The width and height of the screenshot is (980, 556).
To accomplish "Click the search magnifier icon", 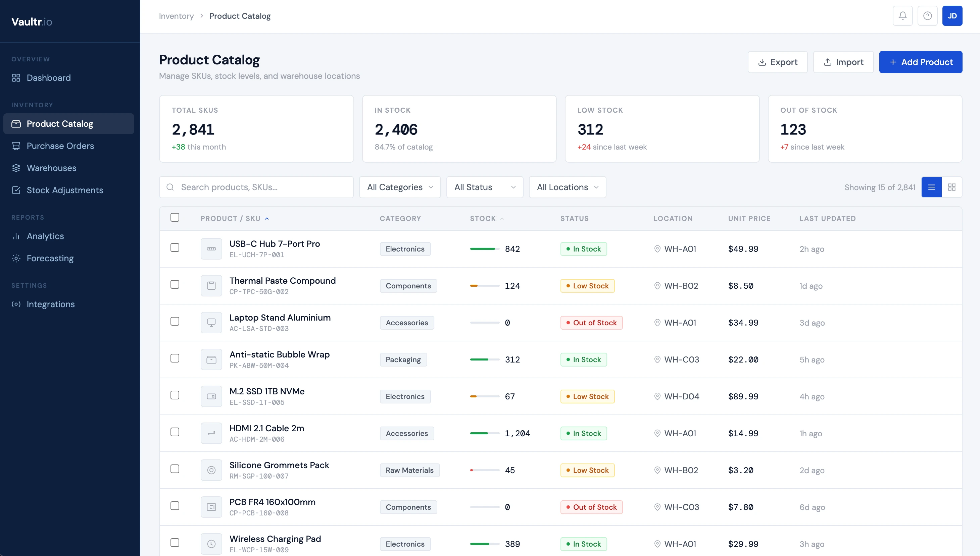I will (170, 187).
